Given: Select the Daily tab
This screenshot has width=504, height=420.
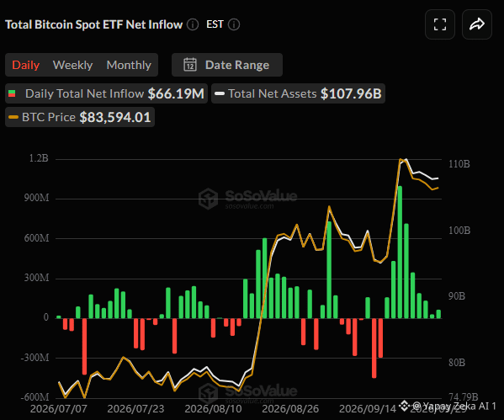Looking at the screenshot, I should pos(26,65).
